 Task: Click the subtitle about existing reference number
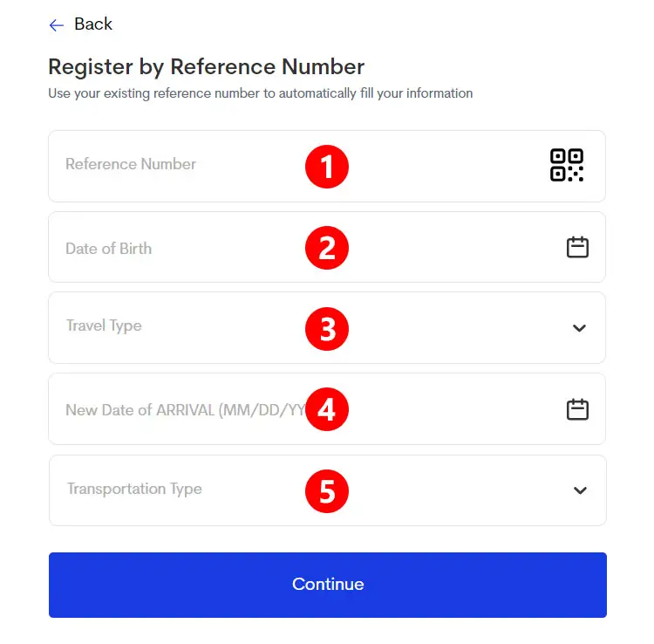click(x=260, y=93)
